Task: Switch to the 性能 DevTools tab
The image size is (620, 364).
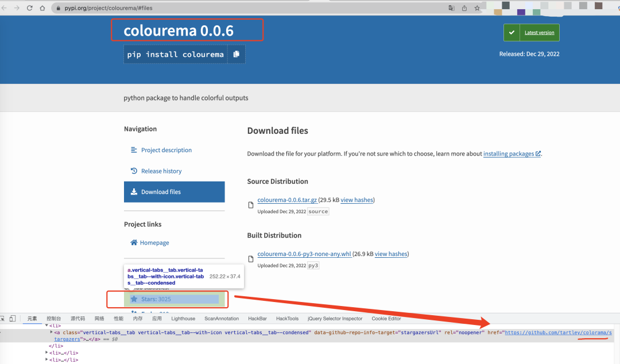Action: 119,319
